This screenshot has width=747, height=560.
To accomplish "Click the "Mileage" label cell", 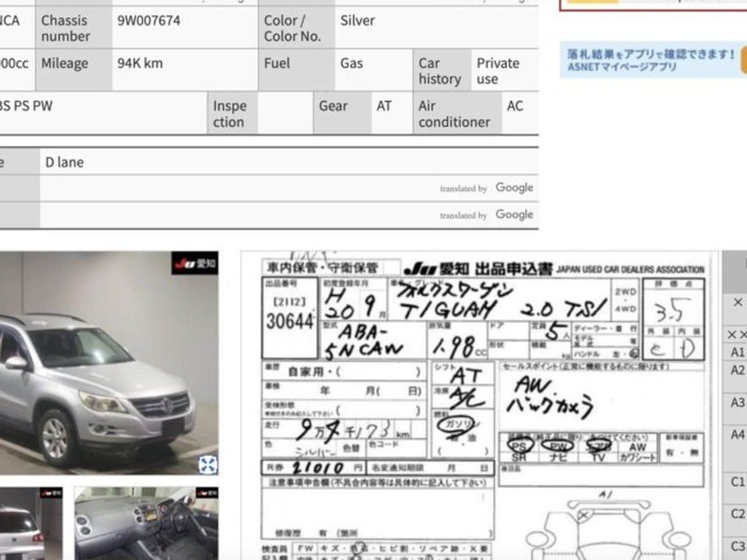I will [x=74, y=70].
